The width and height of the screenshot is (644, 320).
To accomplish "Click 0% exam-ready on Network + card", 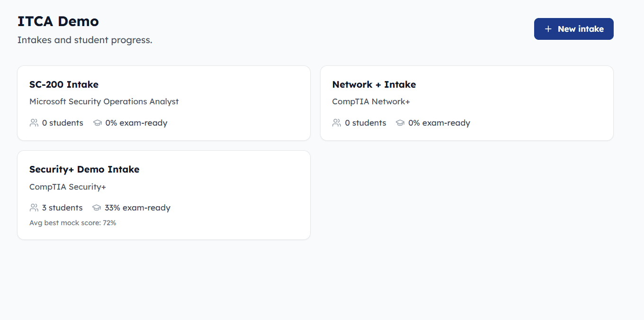I will pyautogui.click(x=439, y=123).
